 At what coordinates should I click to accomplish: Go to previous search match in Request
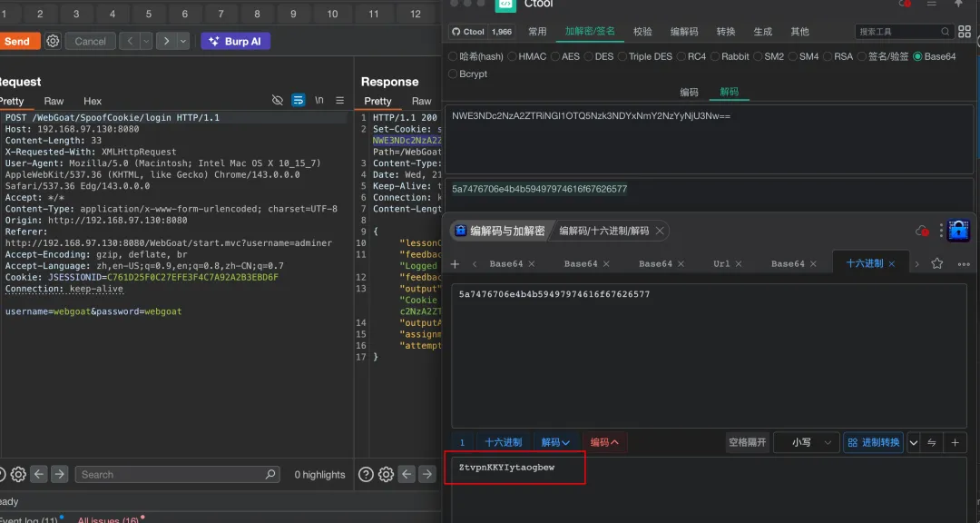click(39, 474)
